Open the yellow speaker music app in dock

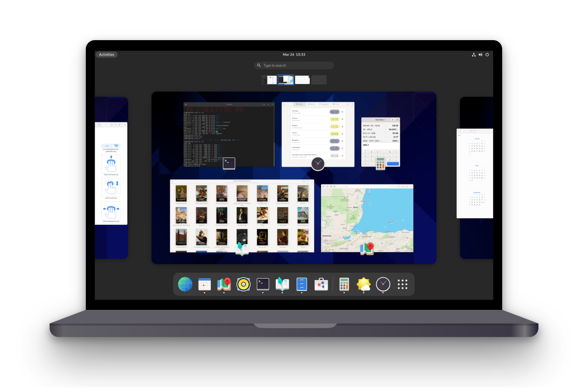[x=244, y=284]
